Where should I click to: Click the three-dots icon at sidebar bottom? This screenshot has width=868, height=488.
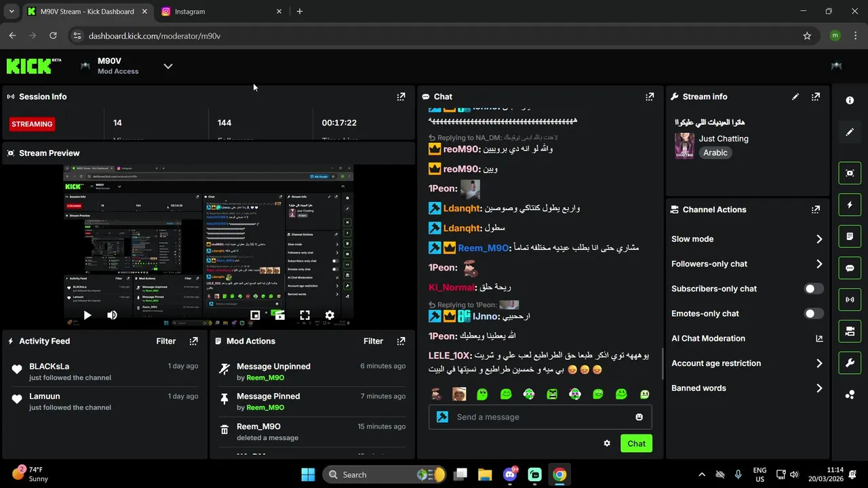pos(850,394)
